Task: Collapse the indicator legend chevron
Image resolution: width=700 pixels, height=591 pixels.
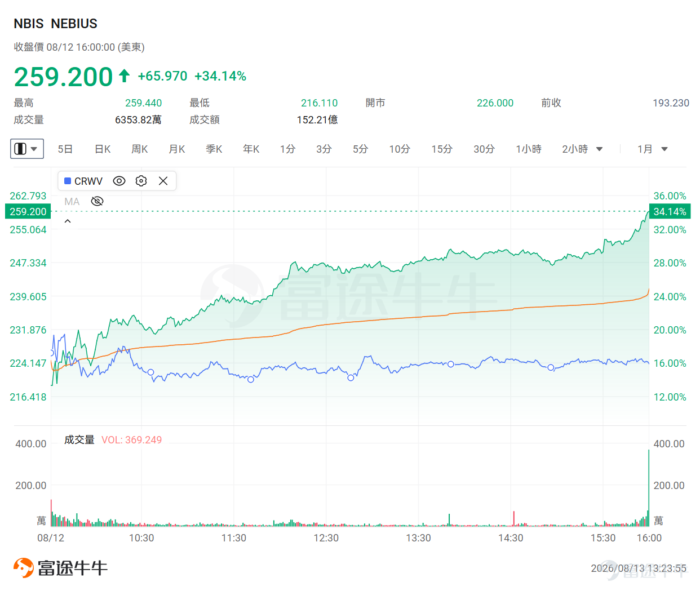Action: 68,221
